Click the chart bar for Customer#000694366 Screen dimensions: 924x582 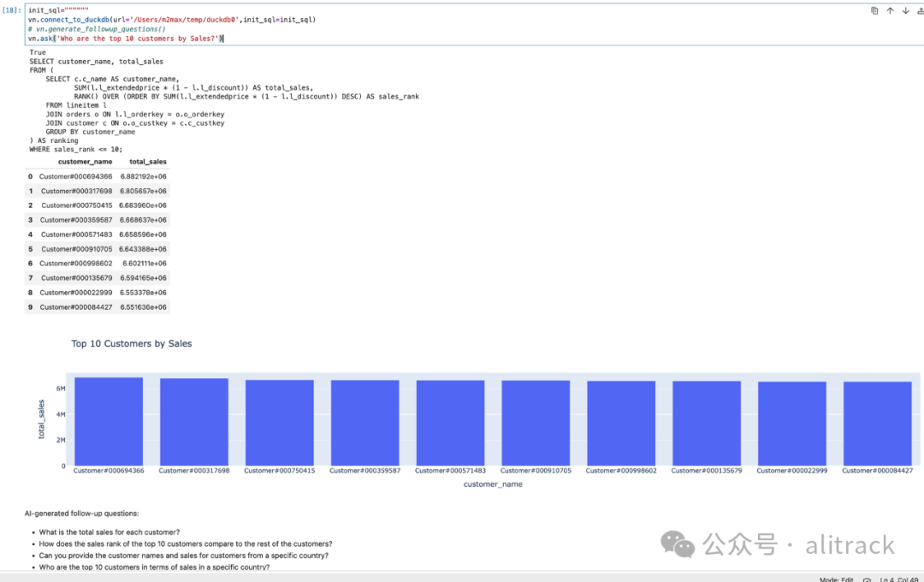(x=109, y=422)
